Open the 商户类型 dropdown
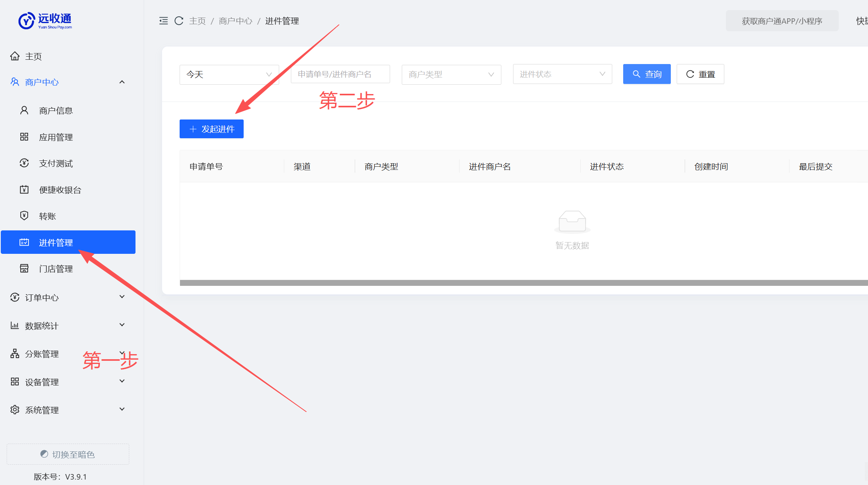 [x=451, y=74]
